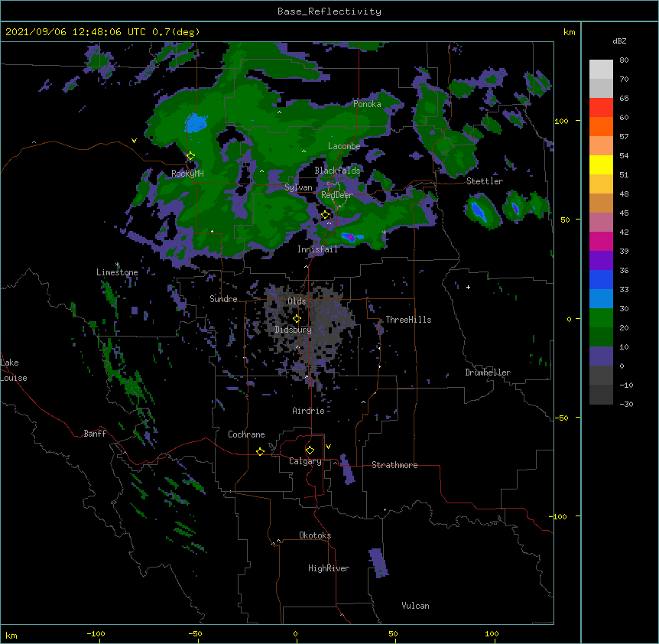Viewport: 659px width, 644px height.
Task: Select the Didsbury town label
Action: point(293,330)
